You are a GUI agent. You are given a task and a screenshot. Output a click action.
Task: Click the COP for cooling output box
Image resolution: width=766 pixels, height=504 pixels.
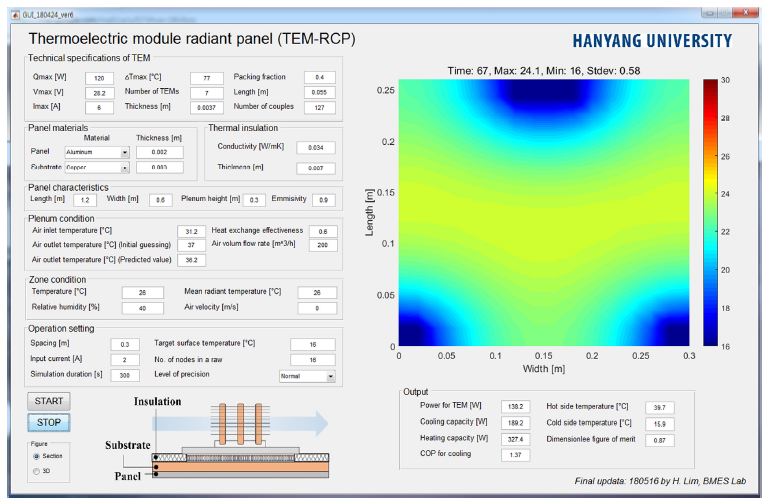coord(517,454)
